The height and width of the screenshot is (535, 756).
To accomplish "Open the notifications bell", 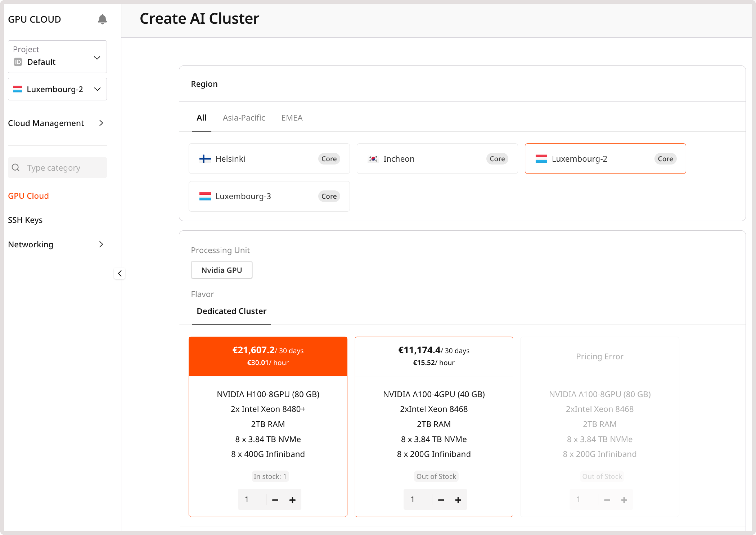I will coord(102,19).
